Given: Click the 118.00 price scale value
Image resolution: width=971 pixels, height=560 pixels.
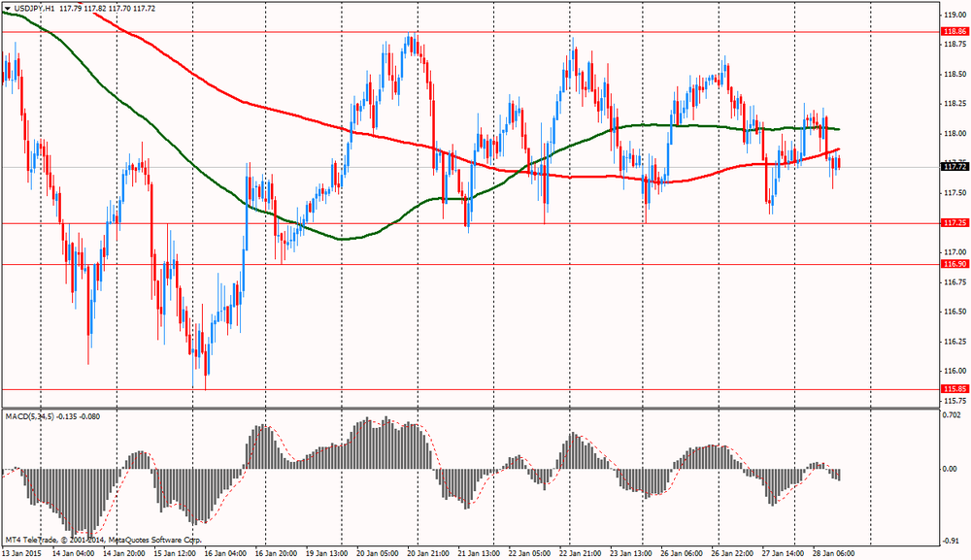Looking at the screenshot, I should (x=954, y=134).
